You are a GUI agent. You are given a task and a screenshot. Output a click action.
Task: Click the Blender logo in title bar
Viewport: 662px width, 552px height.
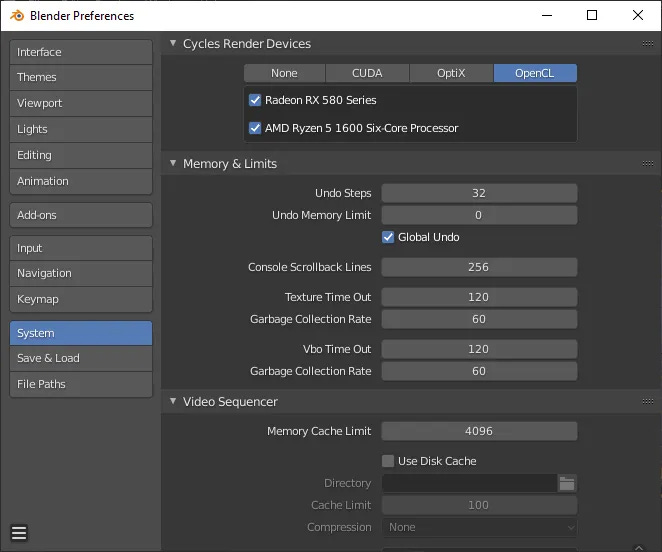(17, 16)
